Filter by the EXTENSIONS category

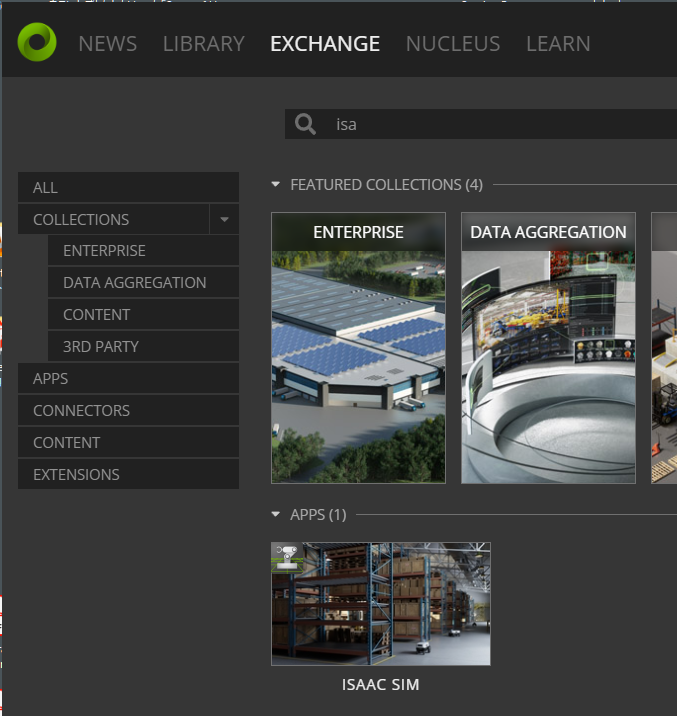[x=128, y=474]
